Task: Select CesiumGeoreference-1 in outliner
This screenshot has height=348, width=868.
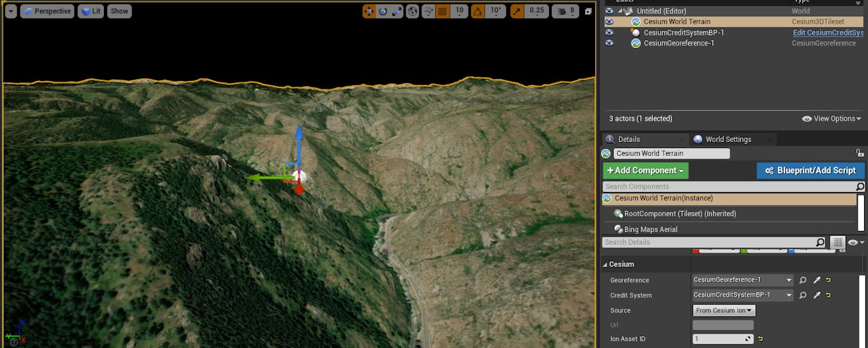Action: 679,43
